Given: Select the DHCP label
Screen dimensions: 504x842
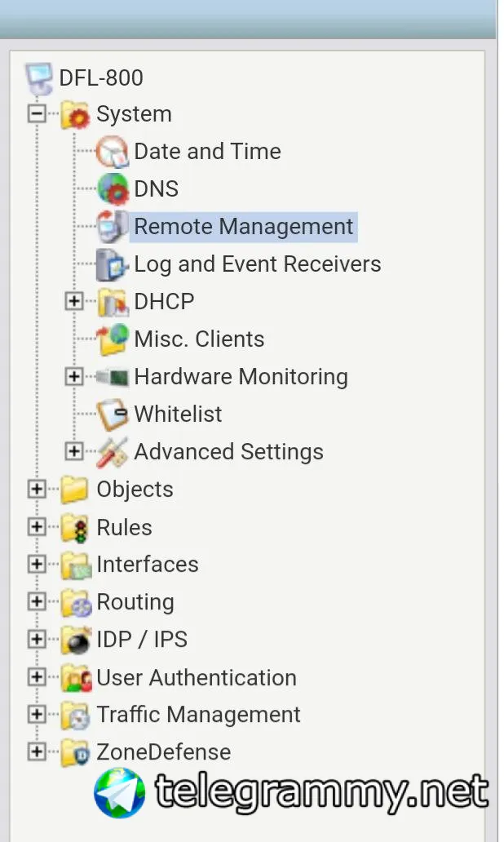Looking at the screenshot, I should (x=164, y=302).
